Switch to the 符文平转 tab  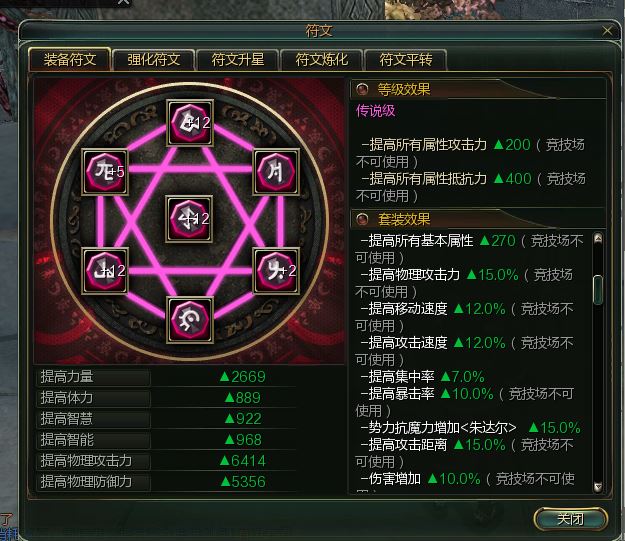pyautogui.click(x=406, y=60)
